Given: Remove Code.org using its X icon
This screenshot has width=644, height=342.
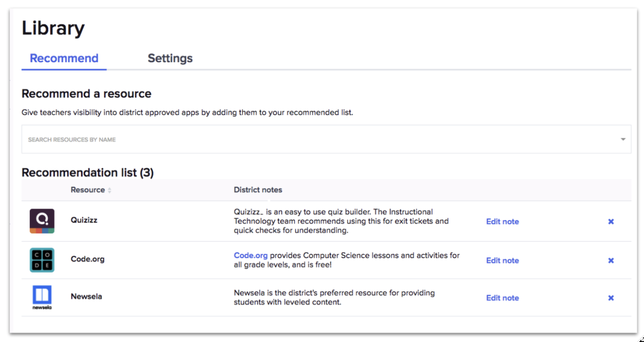Looking at the screenshot, I should click(x=611, y=260).
